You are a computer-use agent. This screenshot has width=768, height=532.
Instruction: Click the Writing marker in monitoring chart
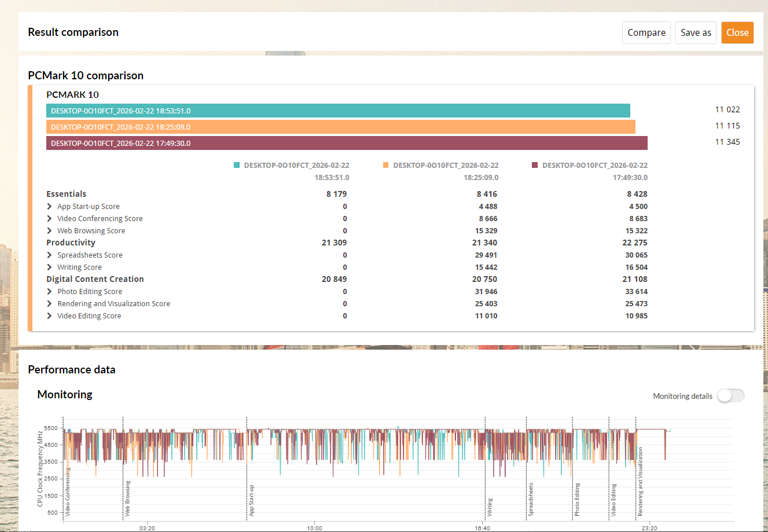pos(490,507)
